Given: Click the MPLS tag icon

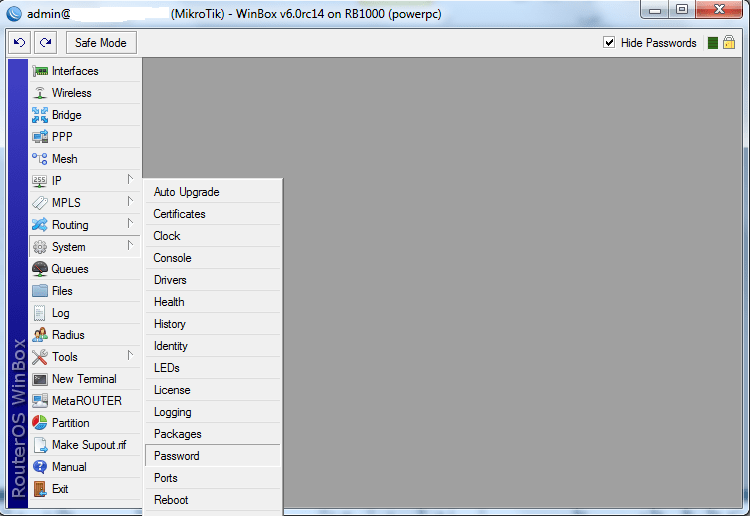Looking at the screenshot, I should pos(40,203).
